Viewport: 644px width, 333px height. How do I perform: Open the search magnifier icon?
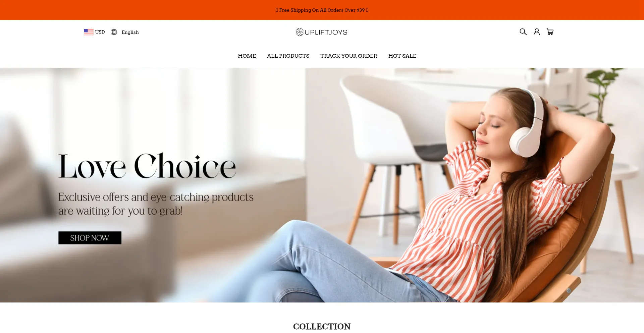click(523, 32)
